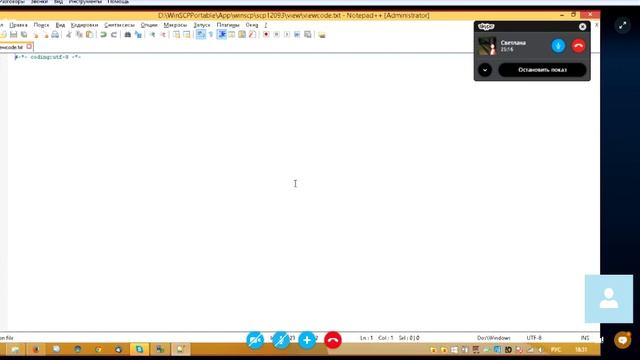The height and width of the screenshot is (360, 640).
Task: Click the Stop Recording macro icon
Action: [x=277, y=35]
